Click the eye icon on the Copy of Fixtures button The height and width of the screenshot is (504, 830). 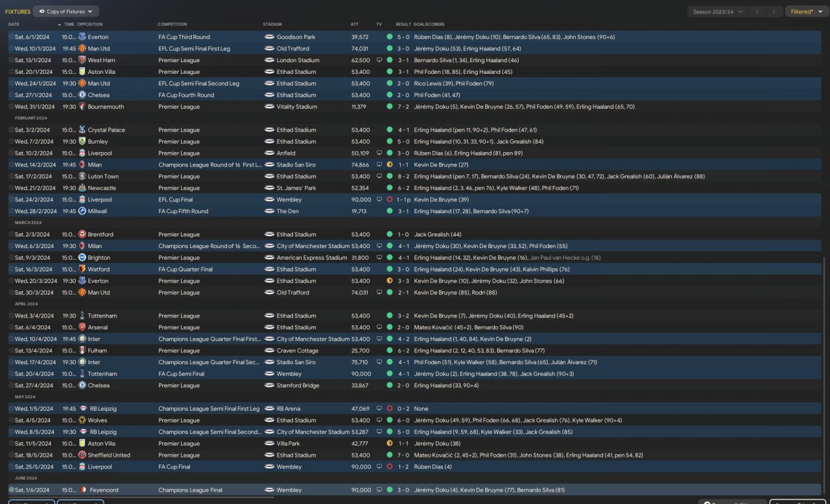[42, 12]
